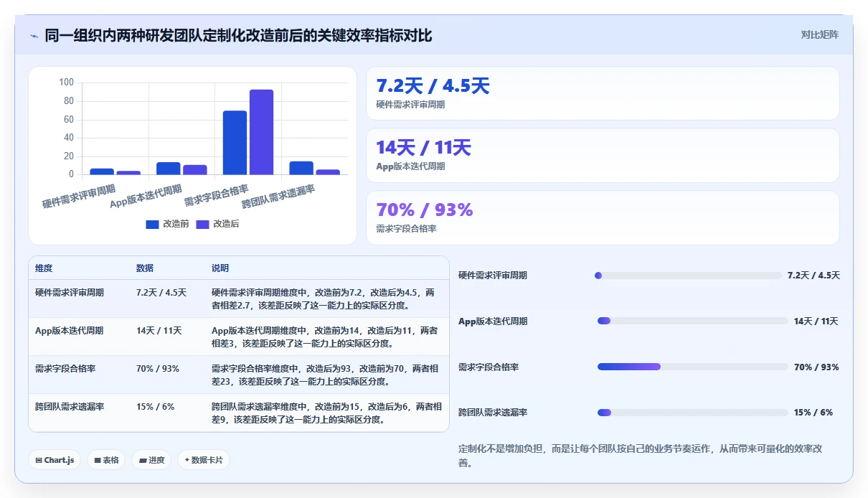Click table cell 硬件需求评审周期
The height and width of the screenshot is (498, 868).
pos(70,293)
